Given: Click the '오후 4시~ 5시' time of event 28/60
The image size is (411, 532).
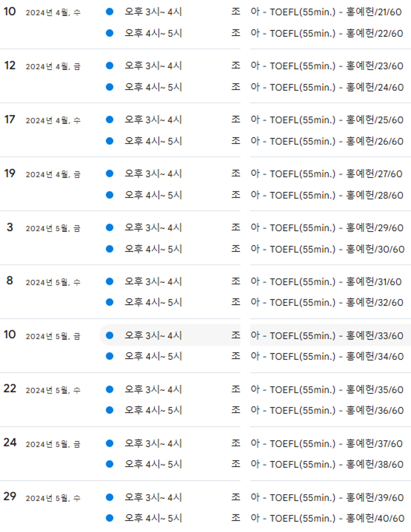Looking at the screenshot, I should (153, 195).
